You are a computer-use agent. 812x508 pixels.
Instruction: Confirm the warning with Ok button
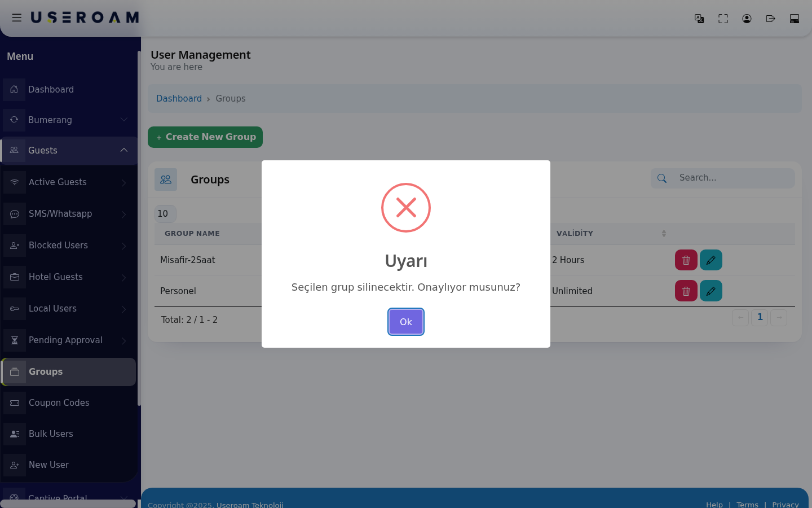406,322
